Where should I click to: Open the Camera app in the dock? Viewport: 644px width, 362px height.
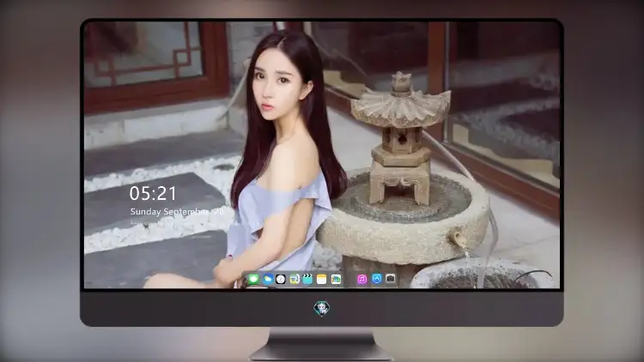coord(390,279)
